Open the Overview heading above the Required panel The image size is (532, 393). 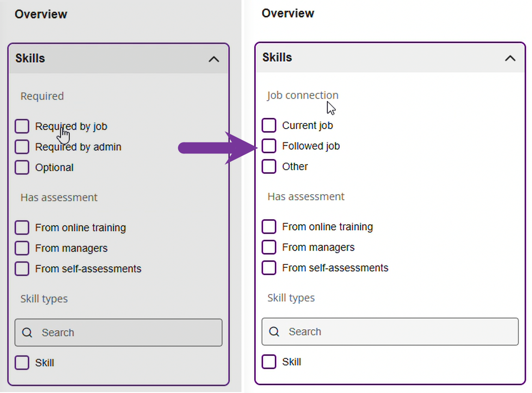41,14
